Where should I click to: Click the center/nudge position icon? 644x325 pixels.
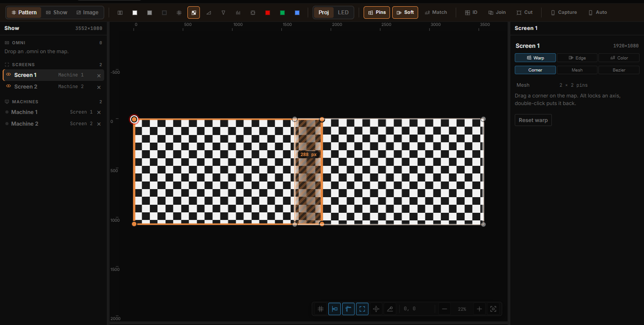(376, 309)
